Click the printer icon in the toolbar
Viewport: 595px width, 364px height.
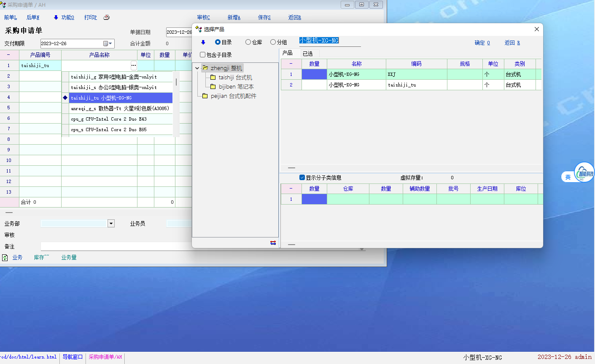click(x=106, y=17)
